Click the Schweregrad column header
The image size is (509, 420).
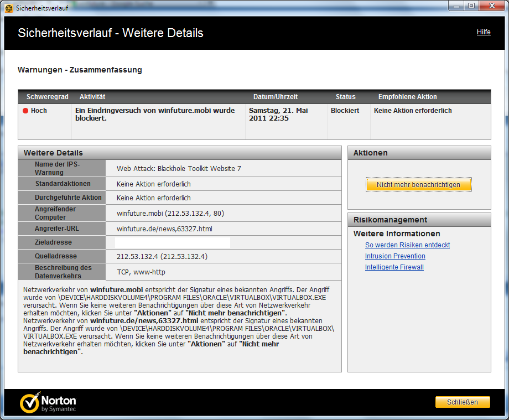[48, 97]
